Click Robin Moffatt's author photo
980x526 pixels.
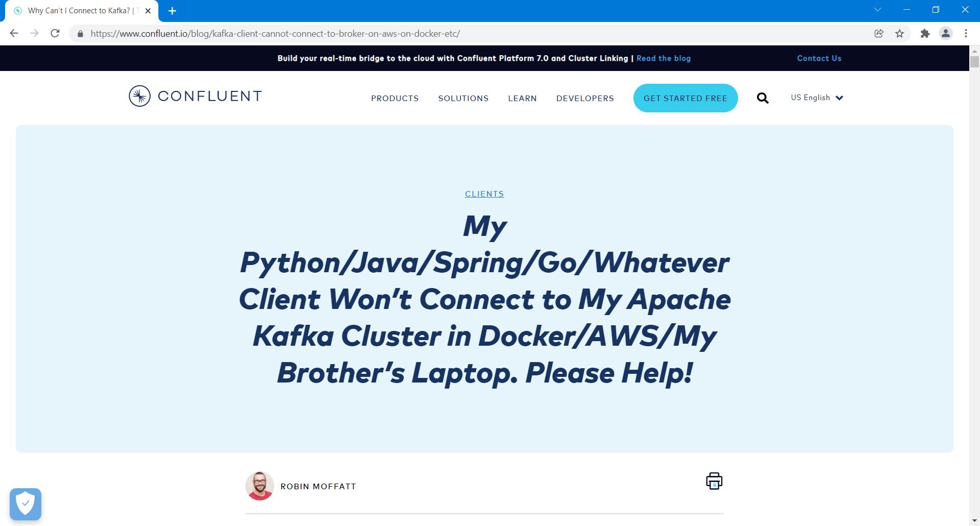[260, 486]
